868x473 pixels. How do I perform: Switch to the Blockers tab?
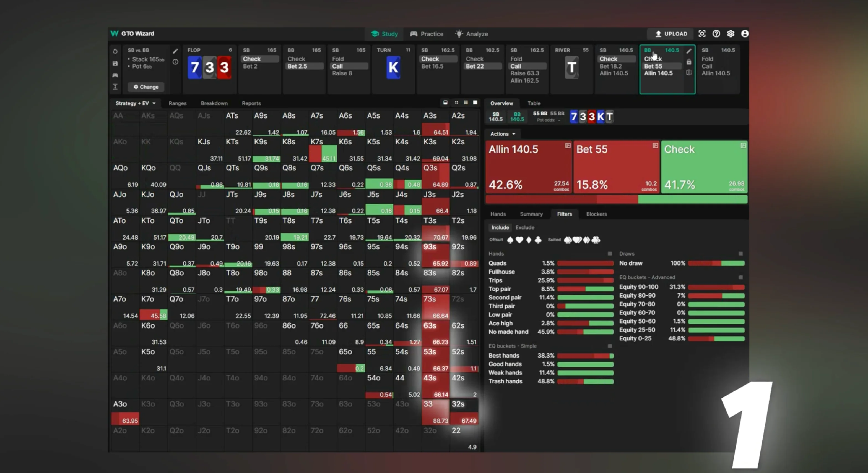(x=596, y=214)
